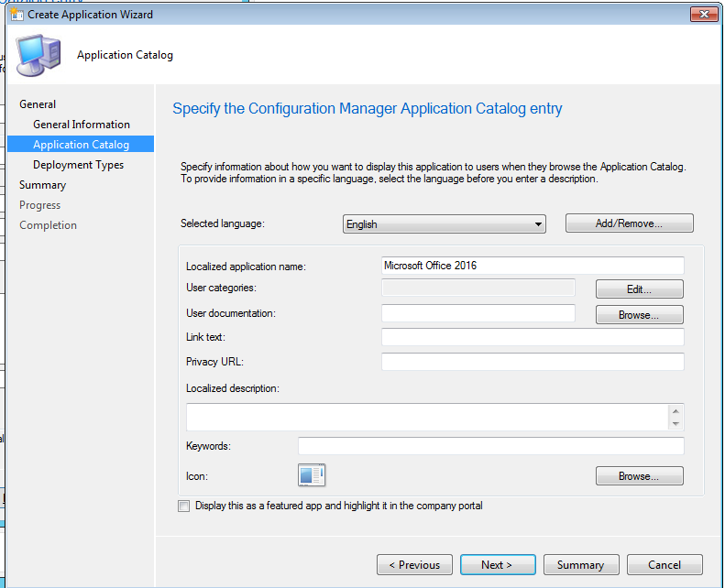Click the Create Application Wizard title bar icon

(x=17, y=15)
